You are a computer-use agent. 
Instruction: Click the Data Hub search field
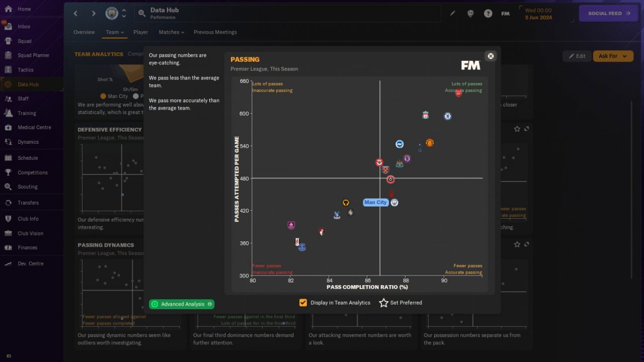pyautogui.click(x=287, y=14)
